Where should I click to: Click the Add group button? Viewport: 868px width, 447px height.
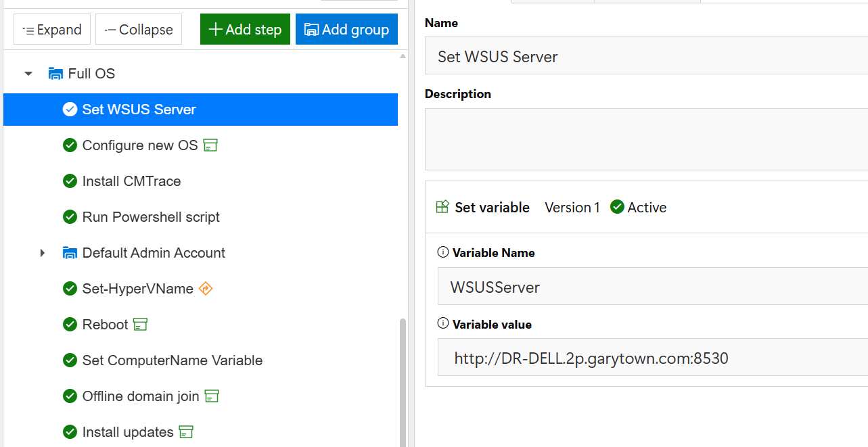click(346, 30)
